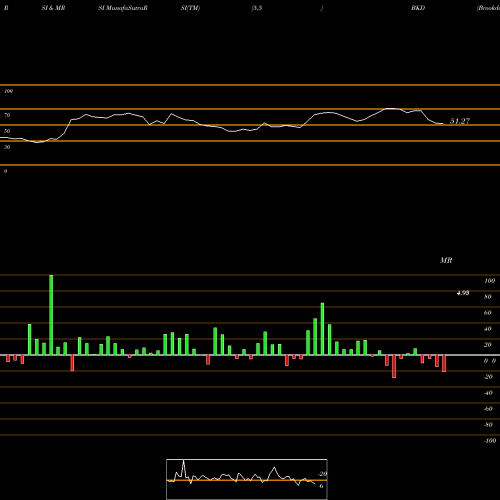Image resolution: width=500 pixels, height=500 pixels.
Task: Click the MR axis label -80
Action: tap(488, 425)
